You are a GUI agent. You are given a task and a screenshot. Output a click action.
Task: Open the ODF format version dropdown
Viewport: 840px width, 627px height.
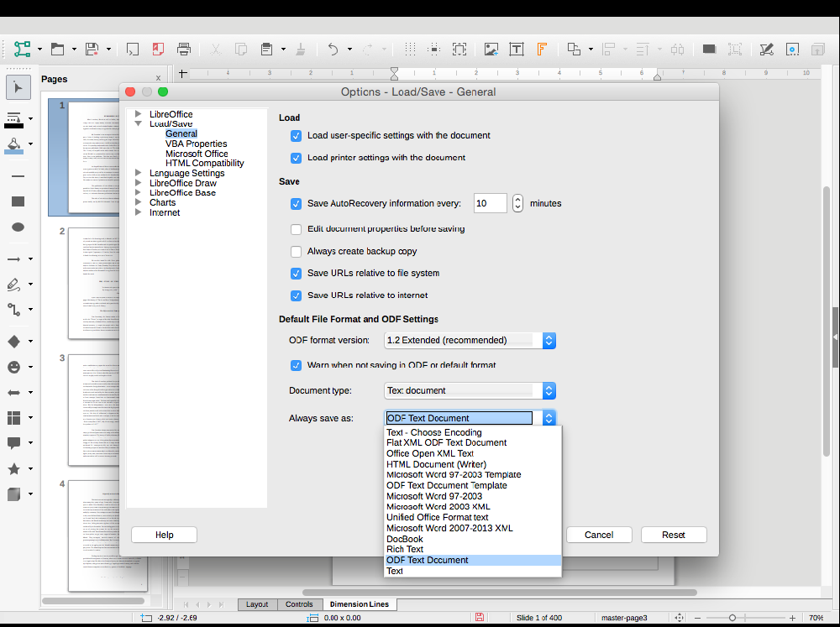(x=470, y=341)
